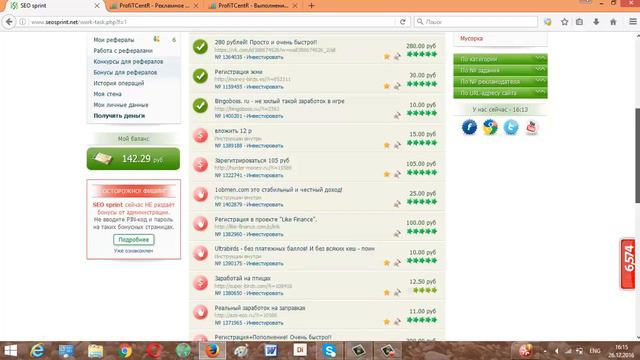Click gold favorite star on 30.00 руб task
This screenshot has width=640, height=360.
tap(387, 86)
